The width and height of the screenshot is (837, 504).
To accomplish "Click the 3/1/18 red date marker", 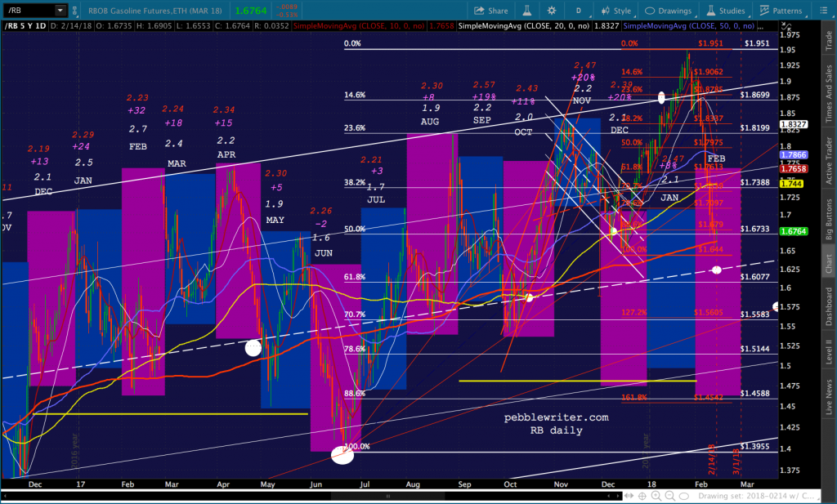I will pyautogui.click(x=736, y=462).
